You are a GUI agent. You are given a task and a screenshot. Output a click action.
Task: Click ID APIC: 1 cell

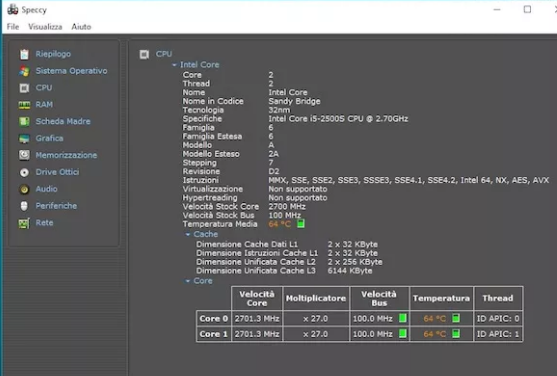[498, 334]
